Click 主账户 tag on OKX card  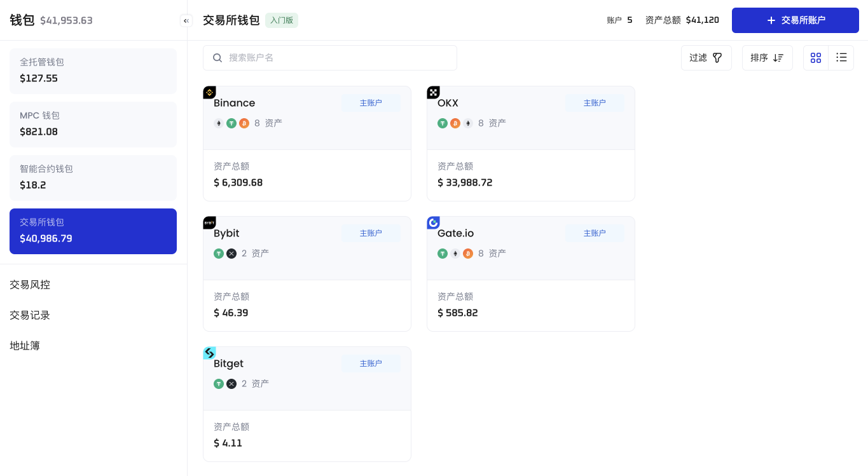[595, 103]
